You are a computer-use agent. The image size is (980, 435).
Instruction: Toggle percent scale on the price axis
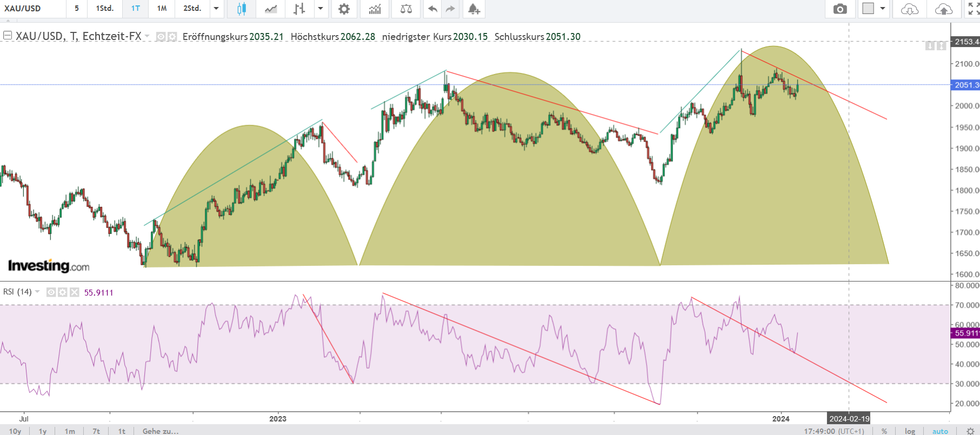(x=884, y=431)
